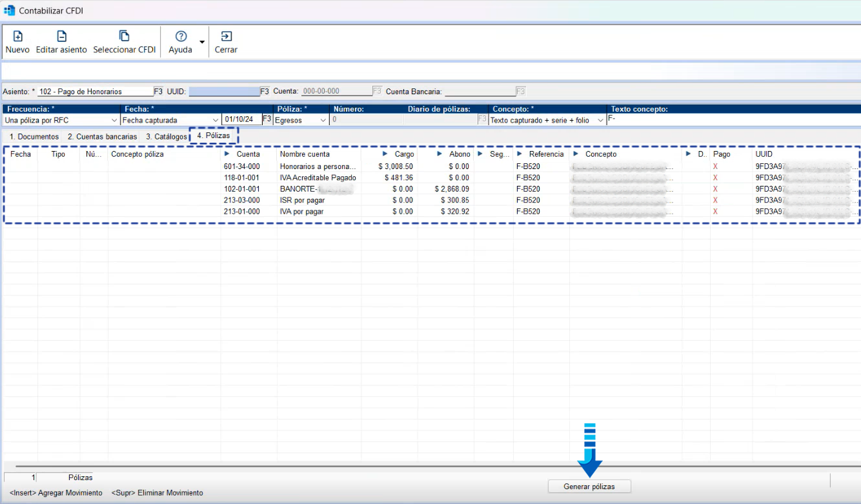Expand the Ayuda dropdown arrow

pyautogui.click(x=202, y=43)
